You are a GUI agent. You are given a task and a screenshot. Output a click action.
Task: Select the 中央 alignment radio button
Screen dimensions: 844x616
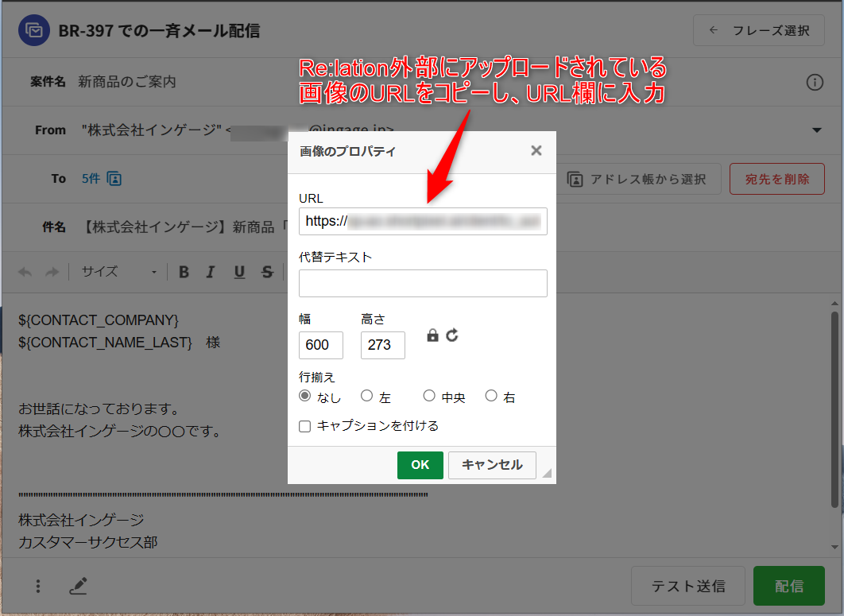429,396
